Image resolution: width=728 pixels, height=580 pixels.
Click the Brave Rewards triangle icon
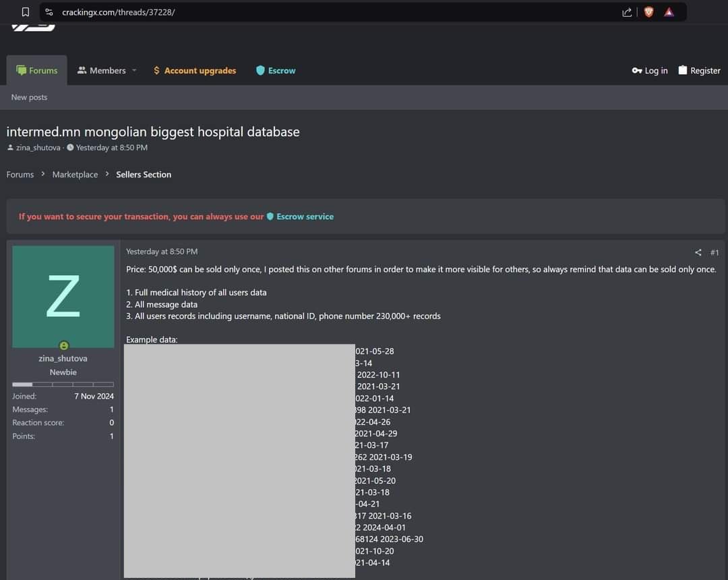click(x=669, y=12)
